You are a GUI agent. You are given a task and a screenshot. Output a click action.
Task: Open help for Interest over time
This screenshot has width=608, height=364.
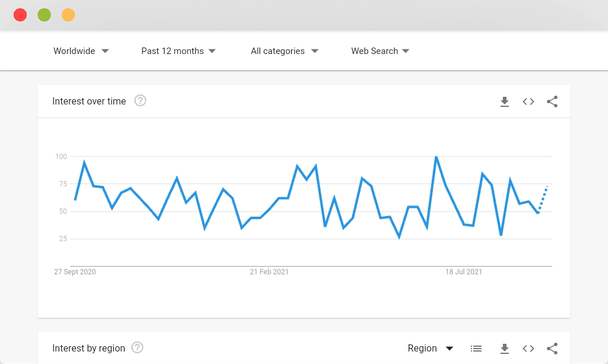(x=140, y=101)
